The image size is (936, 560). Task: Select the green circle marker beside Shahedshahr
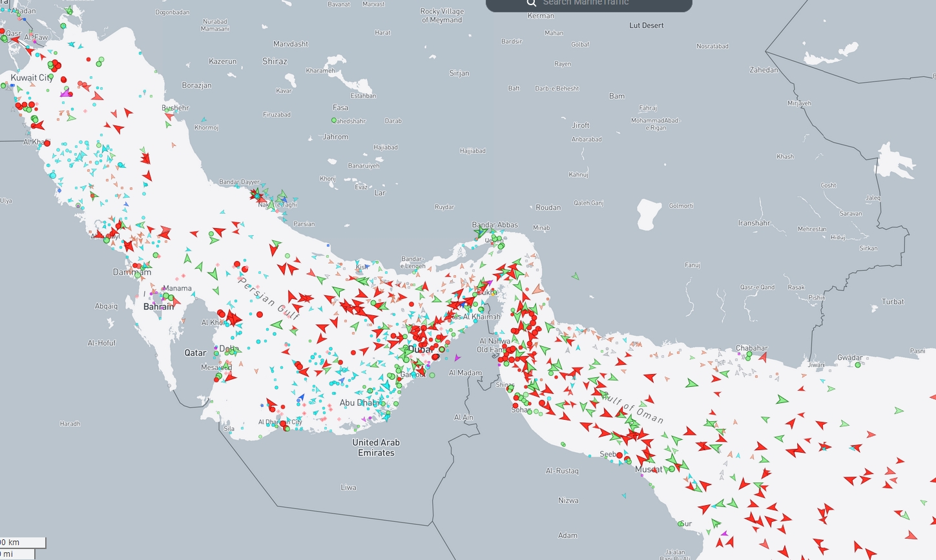pos(334,121)
